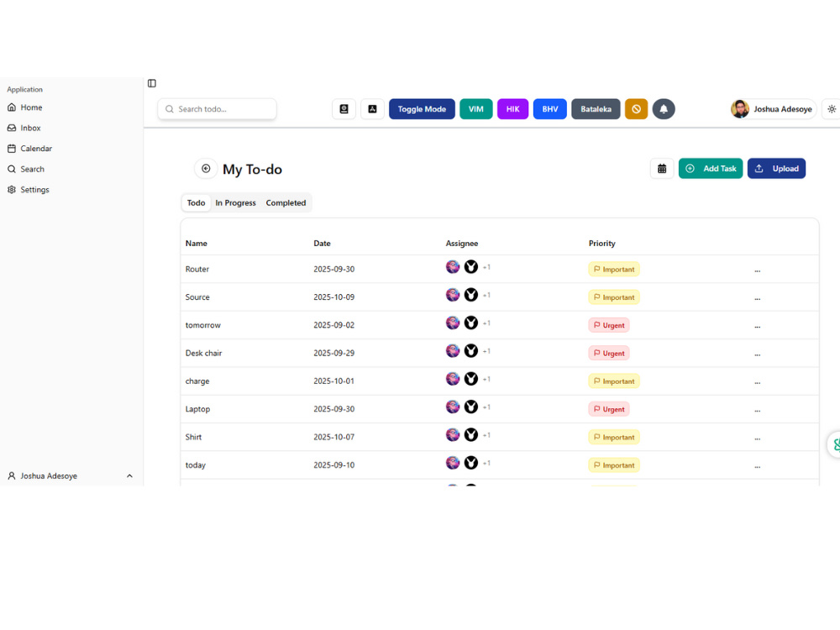The image size is (840, 630).
Task: Open row actions for tomorrow task
Action: (x=757, y=326)
